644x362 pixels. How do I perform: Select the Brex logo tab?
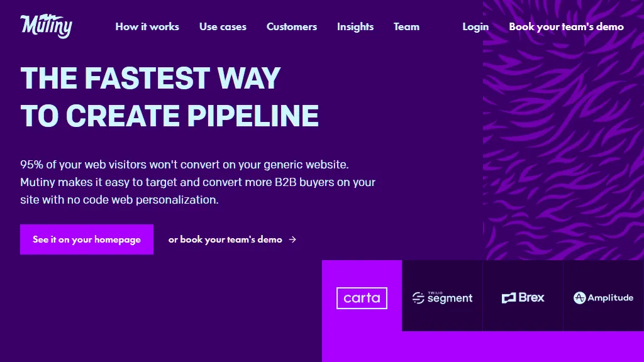tap(523, 297)
